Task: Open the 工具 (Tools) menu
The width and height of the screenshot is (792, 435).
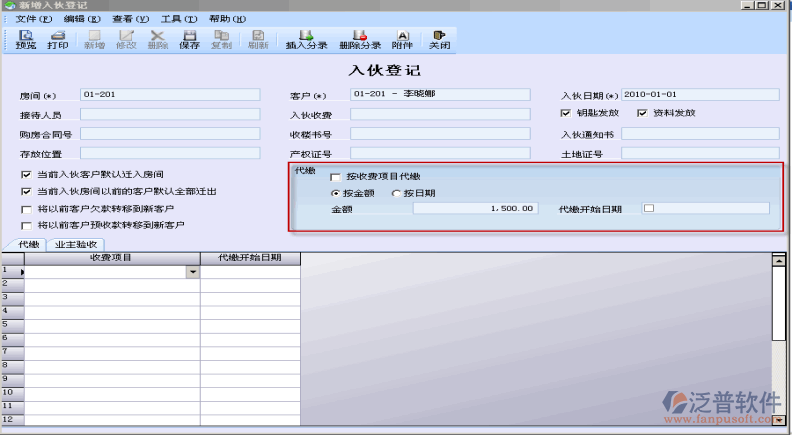Action: (178, 19)
